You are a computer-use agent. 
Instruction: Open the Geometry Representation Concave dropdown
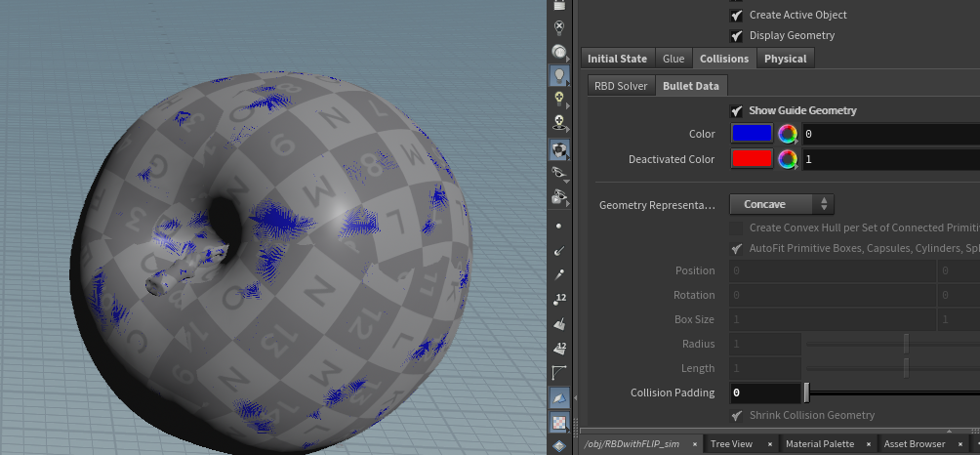click(x=781, y=204)
